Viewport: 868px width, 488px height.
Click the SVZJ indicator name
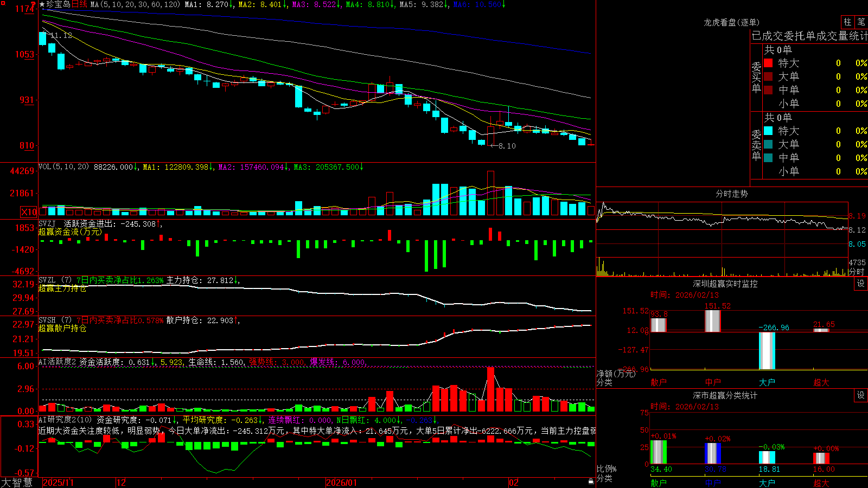47,223
